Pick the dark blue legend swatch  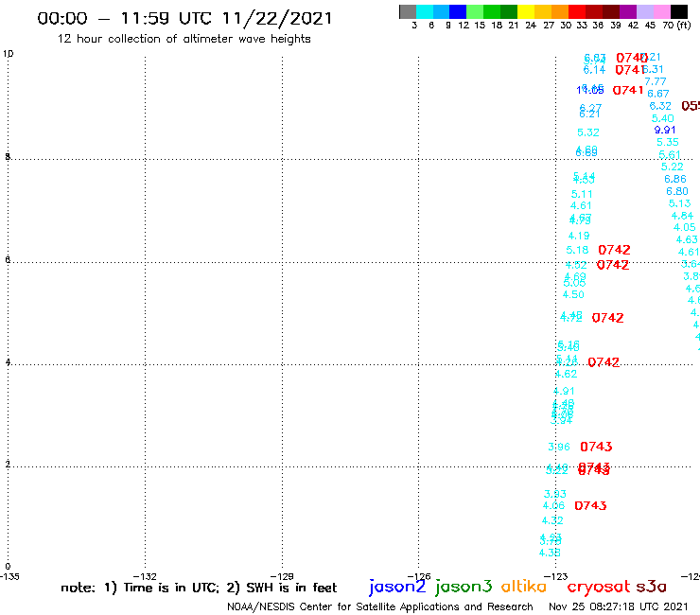coord(458,11)
